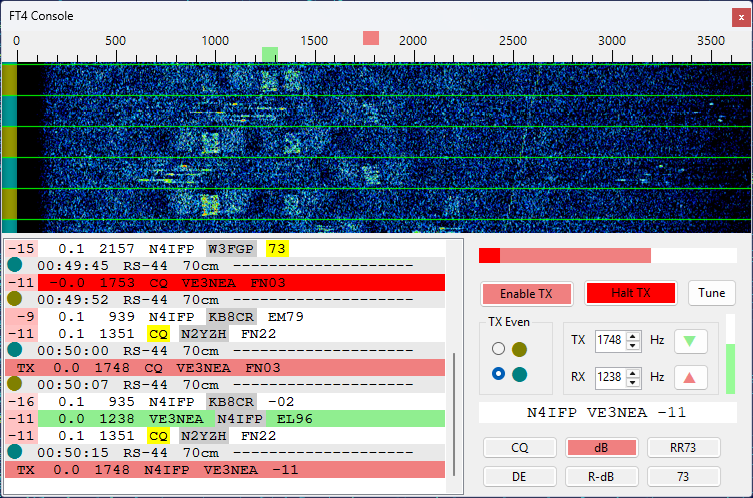The width and height of the screenshot is (753, 498).
Task: Click the red up-triangle RX frequency icon
Action: 689,377
